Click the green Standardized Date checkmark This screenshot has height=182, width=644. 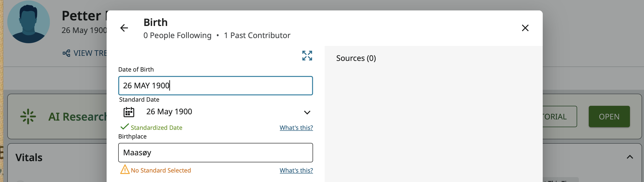click(125, 127)
